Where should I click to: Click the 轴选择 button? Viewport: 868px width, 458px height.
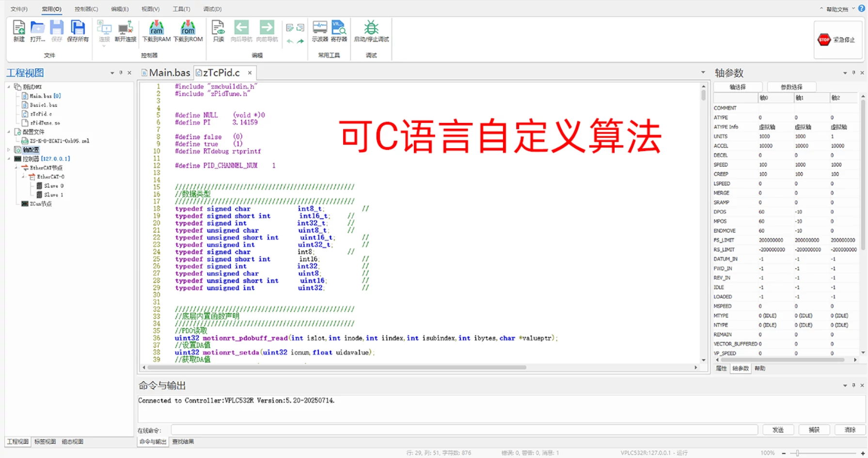click(738, 87)
